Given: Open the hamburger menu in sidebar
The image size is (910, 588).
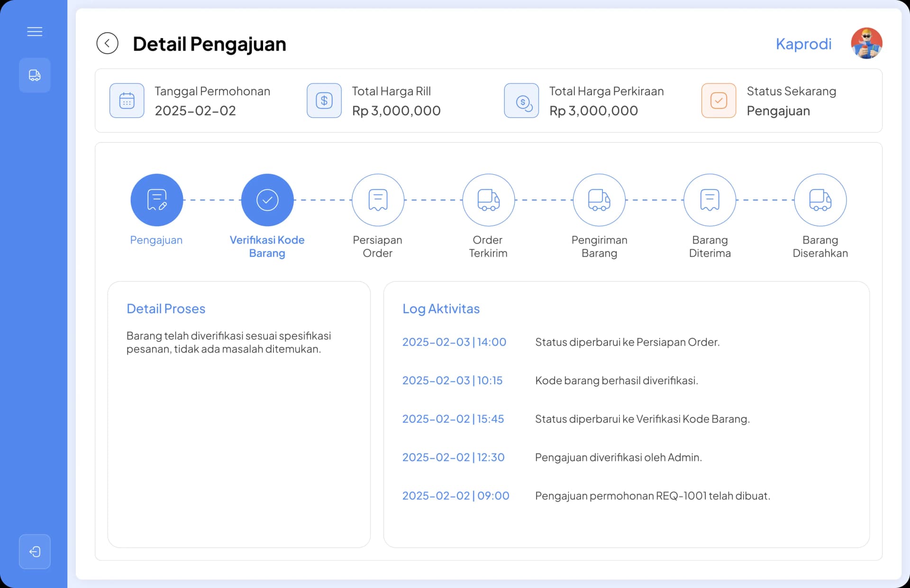Looking at the screenshot, I should (x=35, y=32).
